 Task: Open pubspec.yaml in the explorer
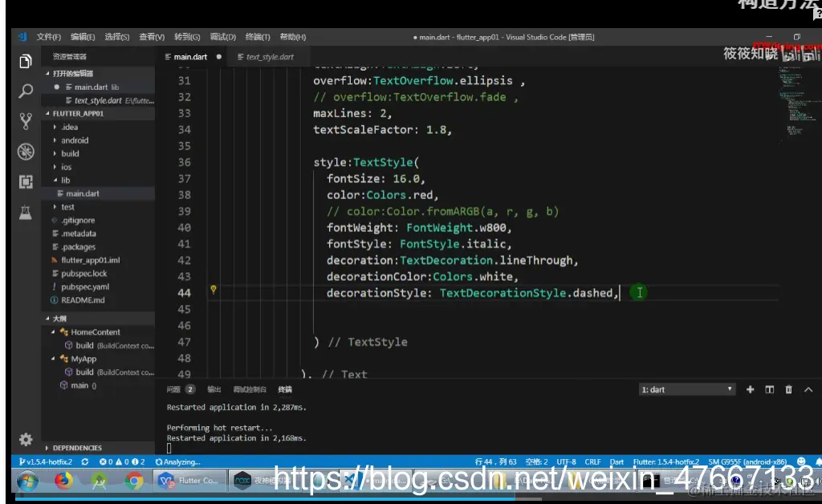(x=85, y=287)
